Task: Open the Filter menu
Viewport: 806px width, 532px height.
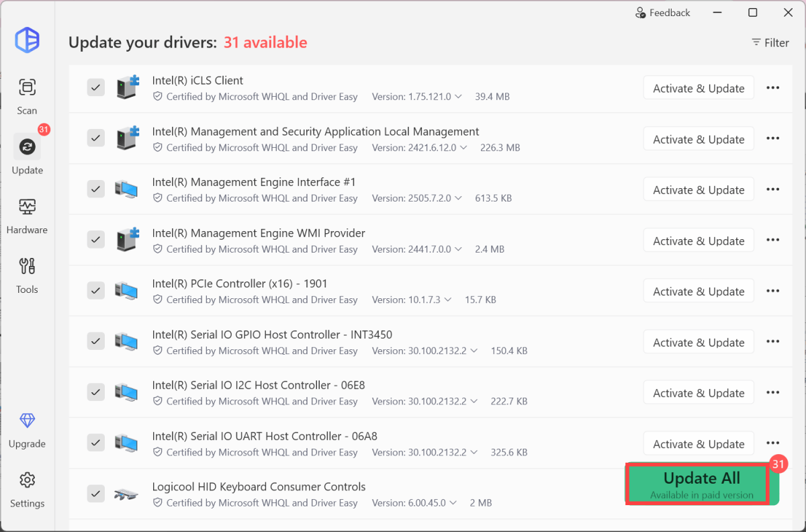Action: [770, 43]
